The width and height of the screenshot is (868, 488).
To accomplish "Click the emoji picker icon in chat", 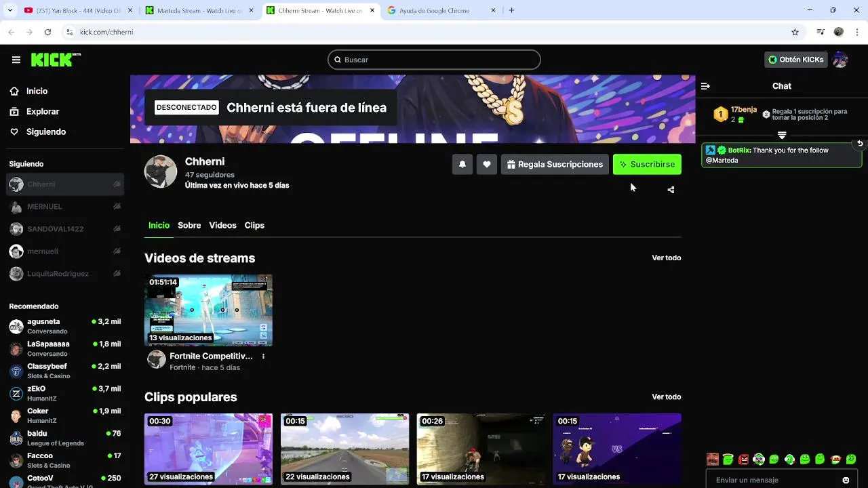I will pyautogui.click(x=846, y=480).
